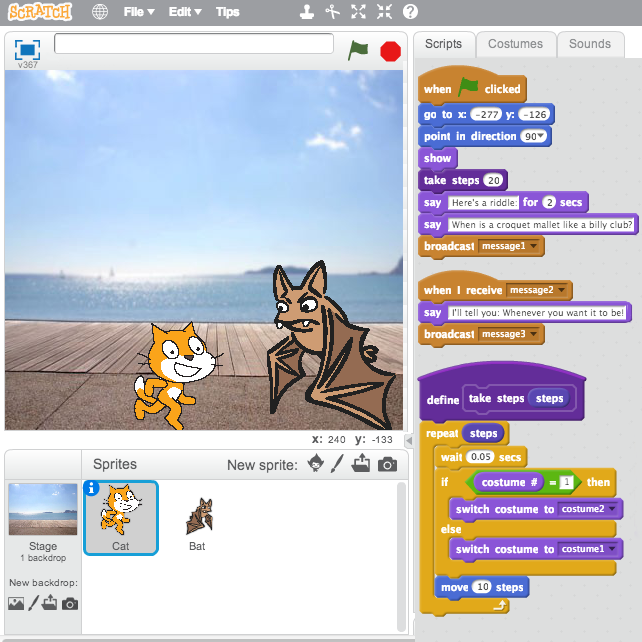The height and width of the screenshot is (642, 642).
Task: Click the Sprites pane heading
Action: click(115, 464)
